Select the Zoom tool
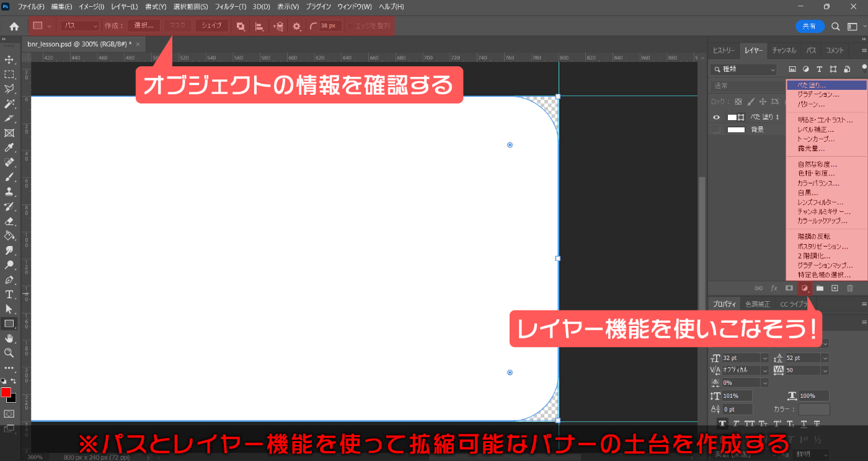The height and width of the screenshot is (461, 868). click(x=9, y=353)
